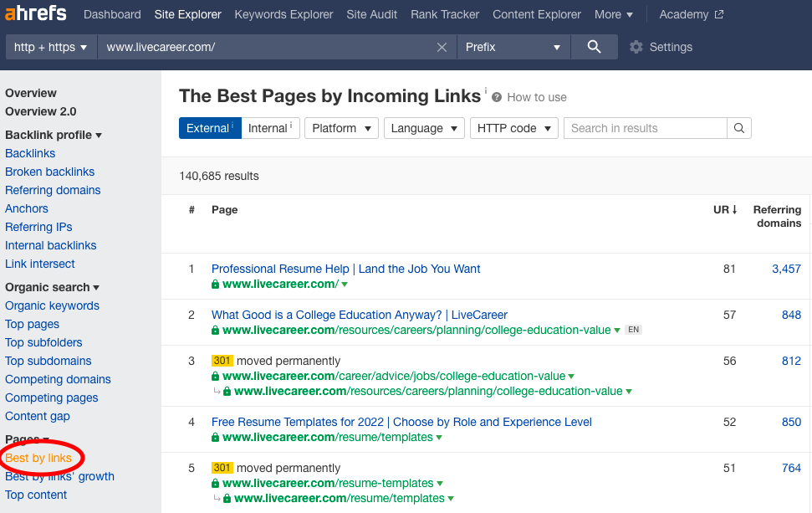Click redirect arrow icon in row 3
This screenshot has width=812, height=513.
217,391
